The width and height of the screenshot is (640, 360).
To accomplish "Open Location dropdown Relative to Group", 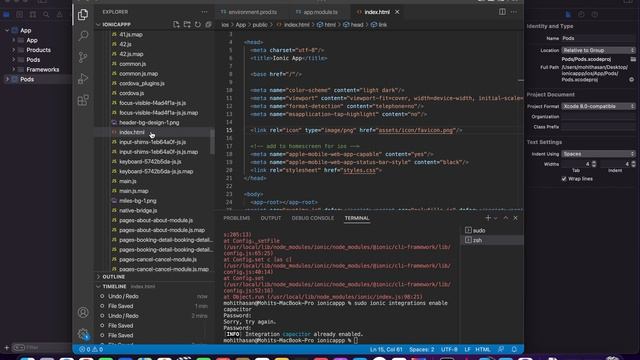I will [x=598, y=50].
